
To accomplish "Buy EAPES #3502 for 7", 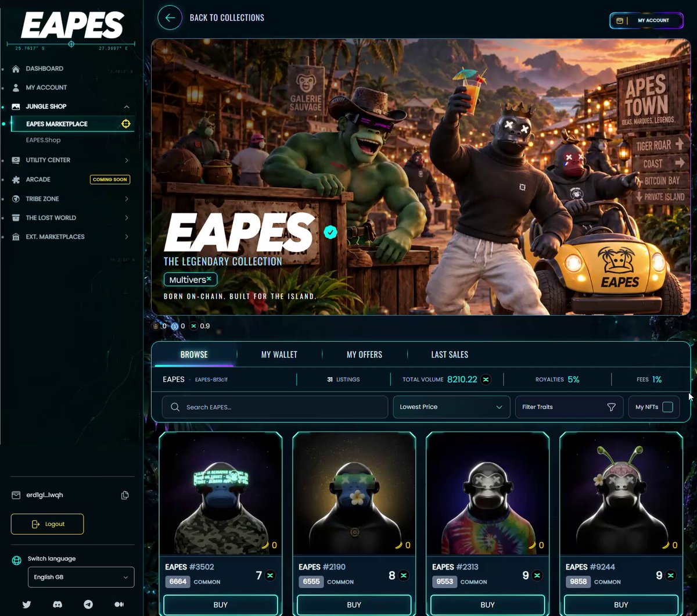I will (221, 605).
